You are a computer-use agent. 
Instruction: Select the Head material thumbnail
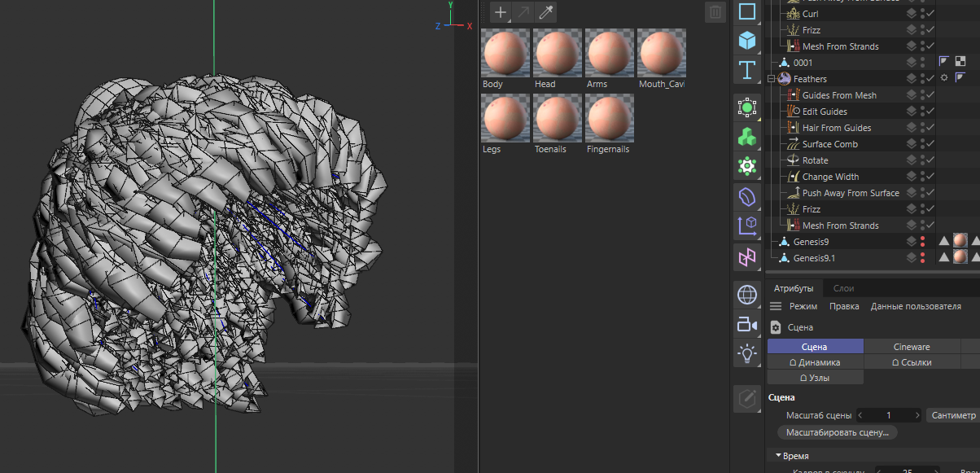[x=558, y=54]
